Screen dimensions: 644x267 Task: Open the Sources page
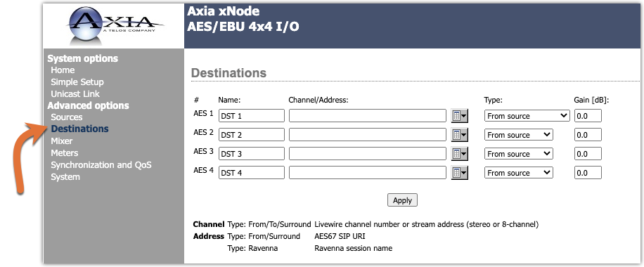(67, 117)
